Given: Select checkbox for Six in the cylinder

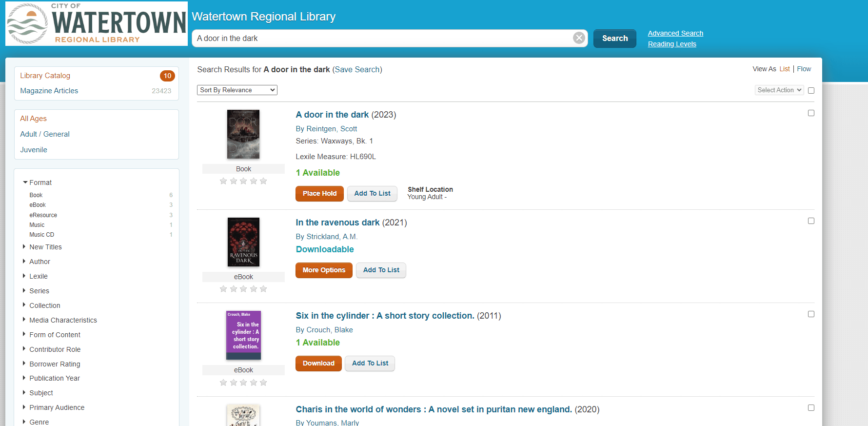Looking at the screenshot, I should [x=811, y=314].
